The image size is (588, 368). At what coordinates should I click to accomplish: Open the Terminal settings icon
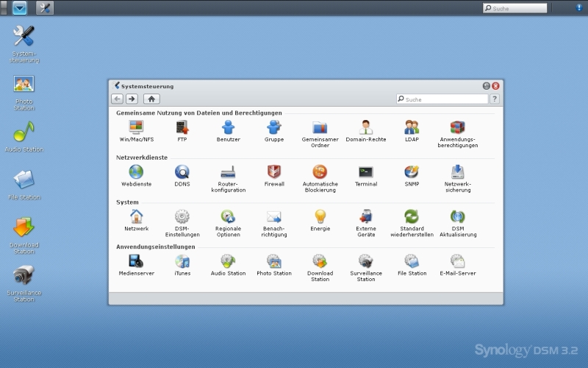(x=365, y=172)
